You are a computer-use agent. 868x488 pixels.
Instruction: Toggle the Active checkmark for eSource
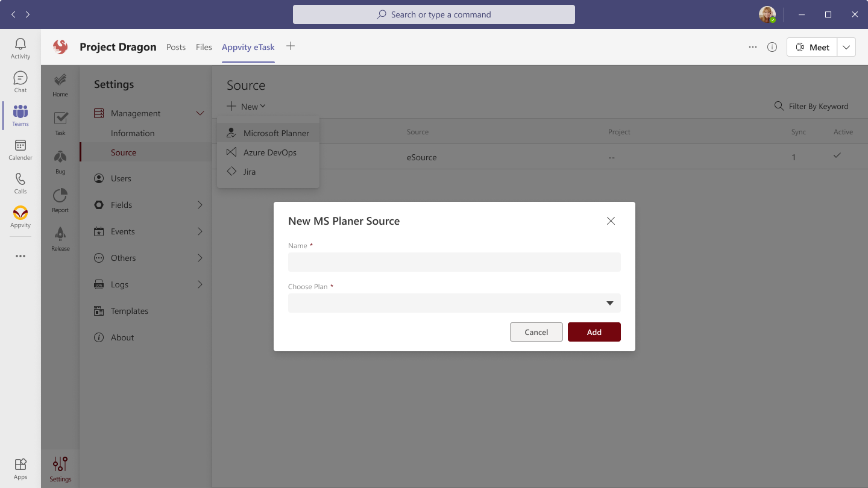(837, 156)
